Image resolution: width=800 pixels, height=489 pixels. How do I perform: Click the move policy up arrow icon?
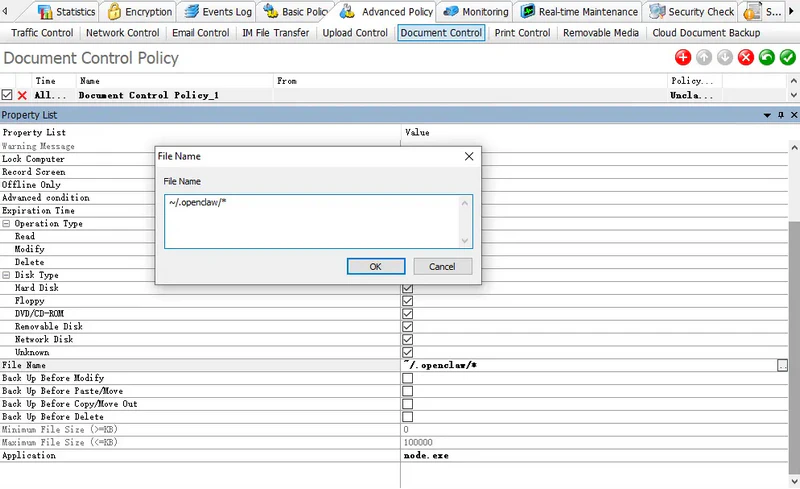(704, 58)
